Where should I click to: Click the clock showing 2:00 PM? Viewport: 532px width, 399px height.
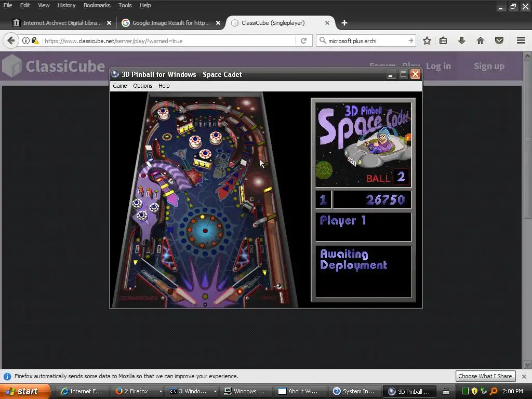(513, 391)
